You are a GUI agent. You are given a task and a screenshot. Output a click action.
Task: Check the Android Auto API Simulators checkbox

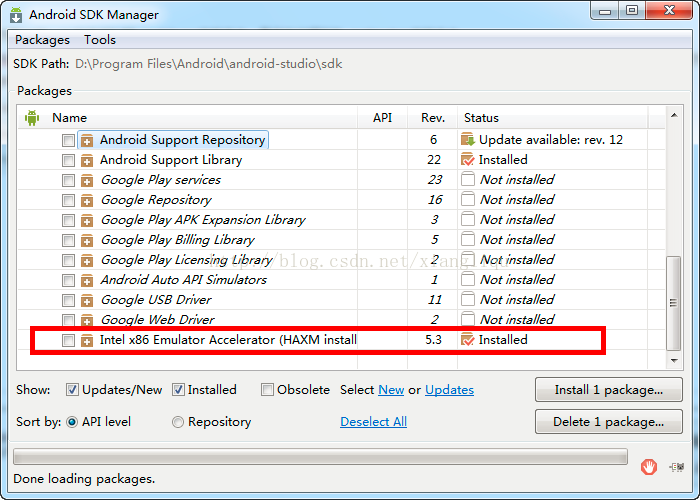(x=68, y=280)
